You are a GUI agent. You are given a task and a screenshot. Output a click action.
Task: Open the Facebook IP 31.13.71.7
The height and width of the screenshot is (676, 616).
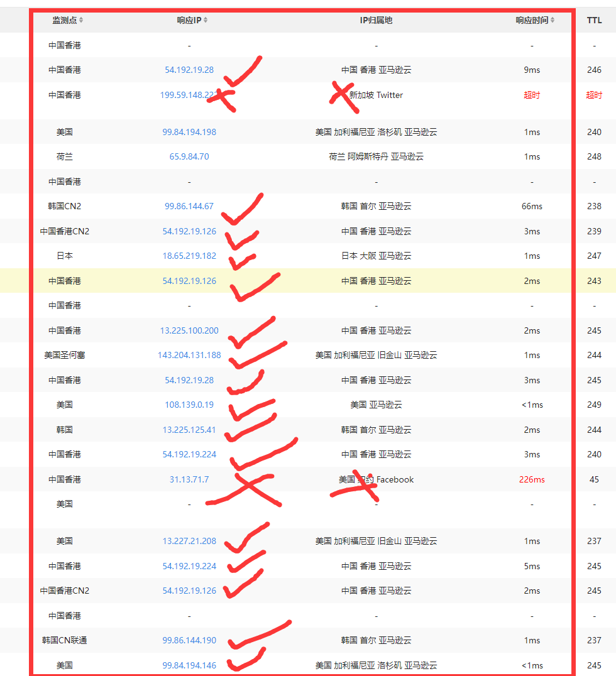[x=189, y=479]
